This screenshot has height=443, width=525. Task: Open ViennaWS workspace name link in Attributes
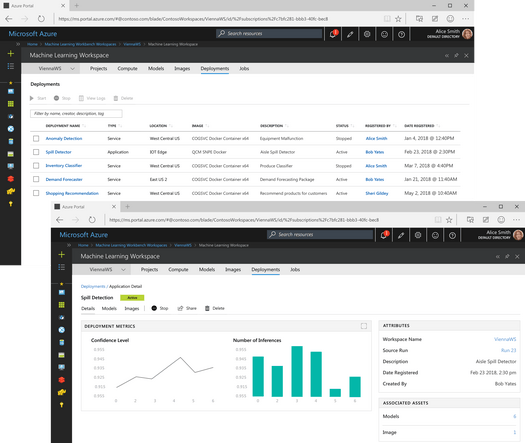point(505,339)
